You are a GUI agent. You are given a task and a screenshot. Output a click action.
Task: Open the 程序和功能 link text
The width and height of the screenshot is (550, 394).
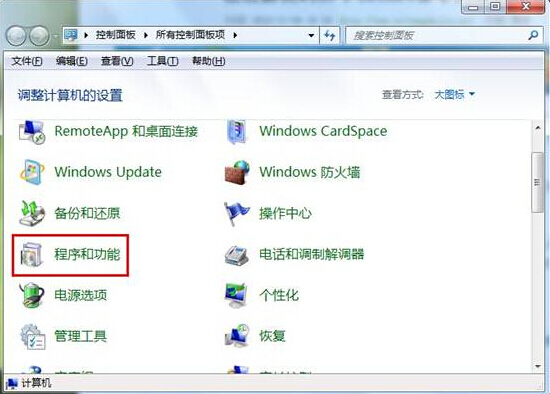tap(87, 254)
